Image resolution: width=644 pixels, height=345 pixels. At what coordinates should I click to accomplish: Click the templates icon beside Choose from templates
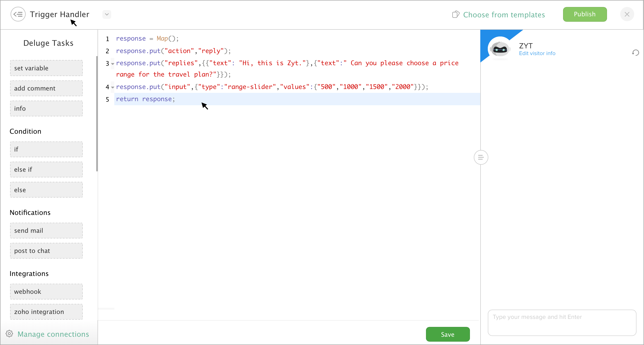(x=456, y=14)
